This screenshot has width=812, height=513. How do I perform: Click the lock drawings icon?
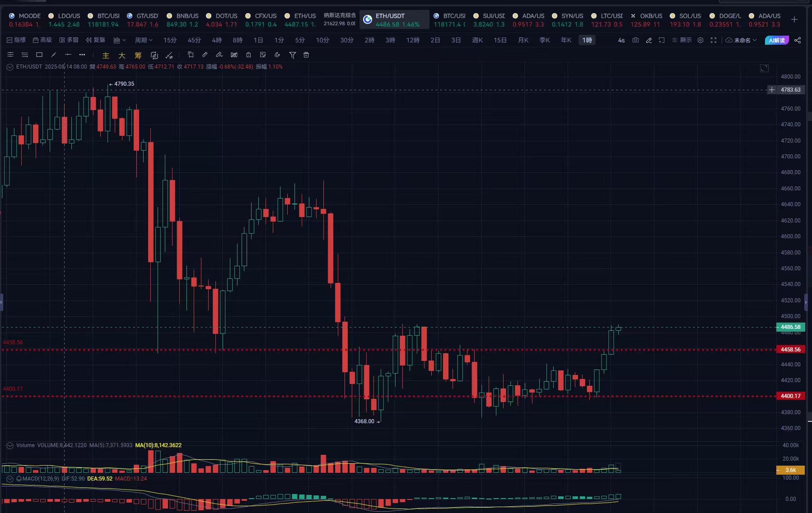[x=248, y=55]
